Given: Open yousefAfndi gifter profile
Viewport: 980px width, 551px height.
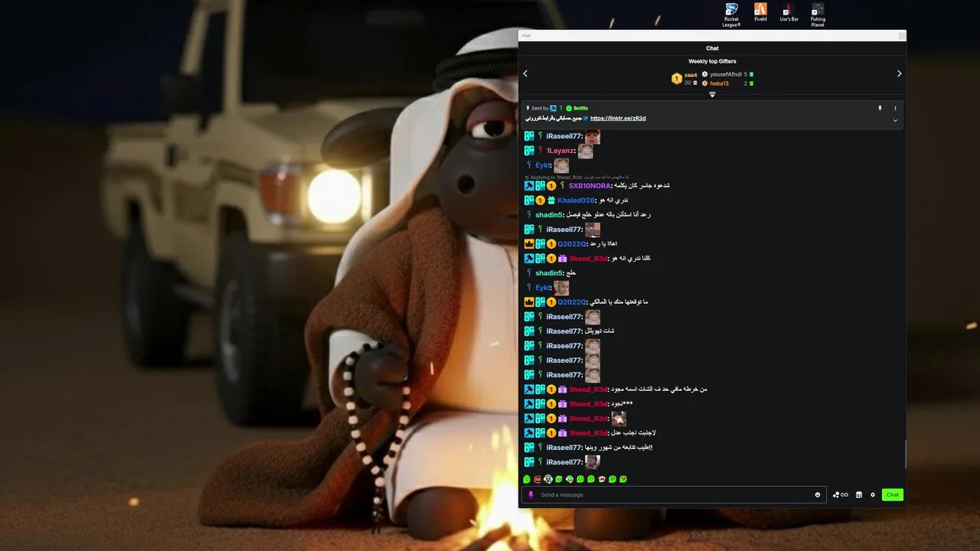Looking at the screenshot, I should (726, 74).
